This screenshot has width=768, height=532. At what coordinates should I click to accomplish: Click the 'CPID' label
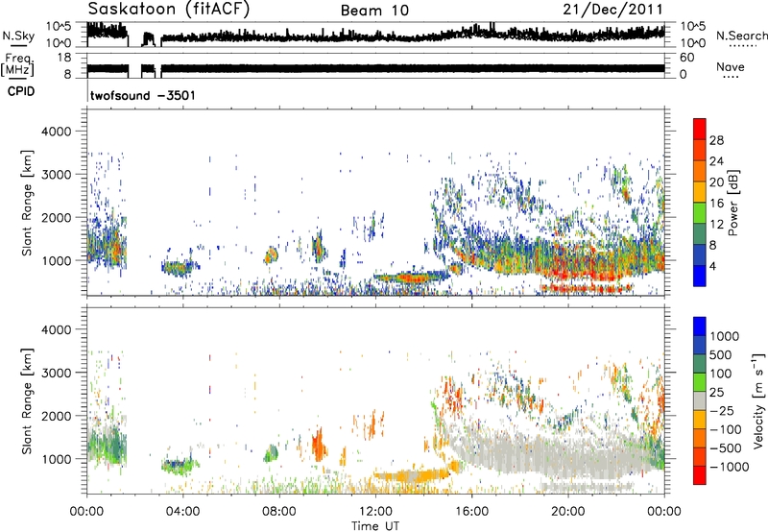pos(21,91)
